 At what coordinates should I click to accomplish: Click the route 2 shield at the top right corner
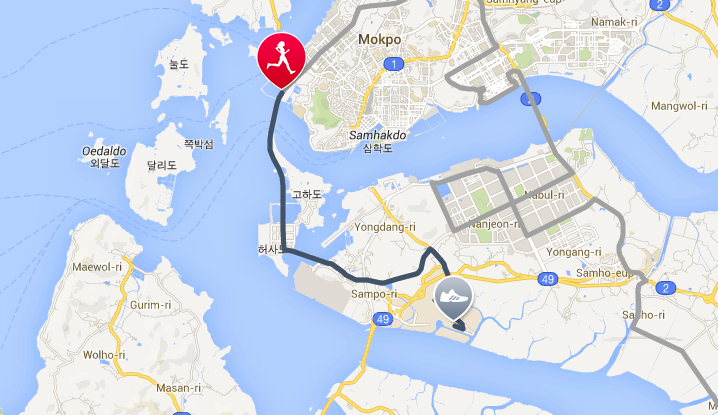(659, 5)
